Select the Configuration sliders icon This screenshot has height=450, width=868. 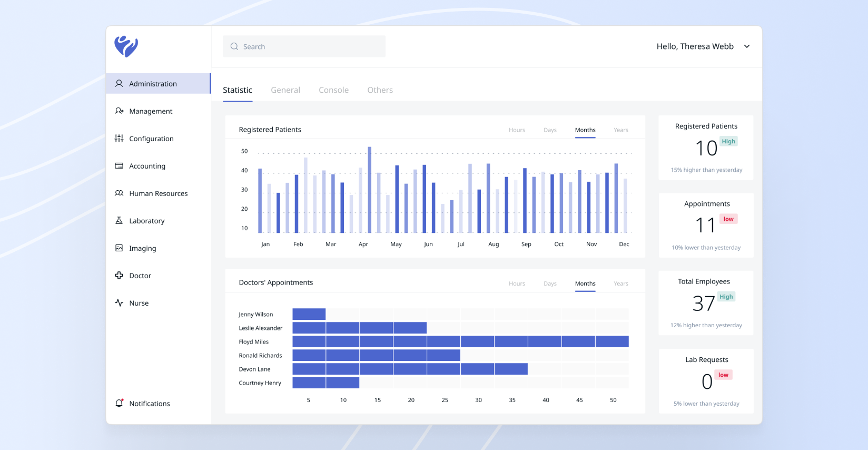point(119,139)
